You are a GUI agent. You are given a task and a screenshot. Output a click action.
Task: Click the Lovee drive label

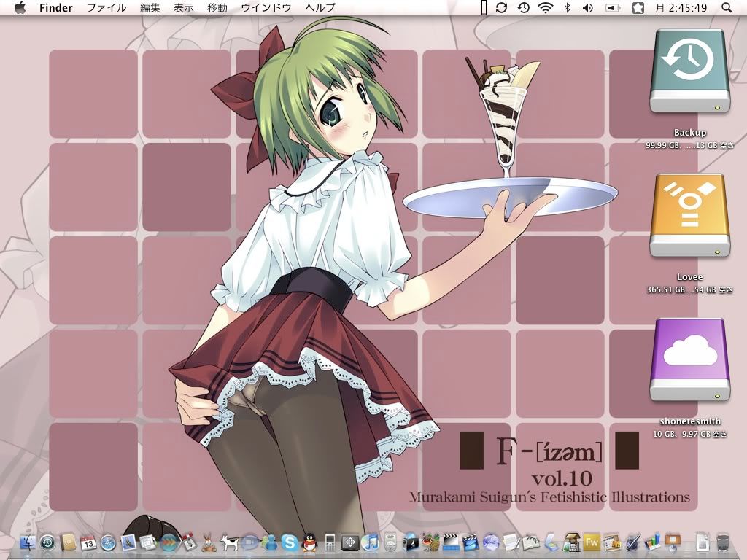(x=690, y=276)
